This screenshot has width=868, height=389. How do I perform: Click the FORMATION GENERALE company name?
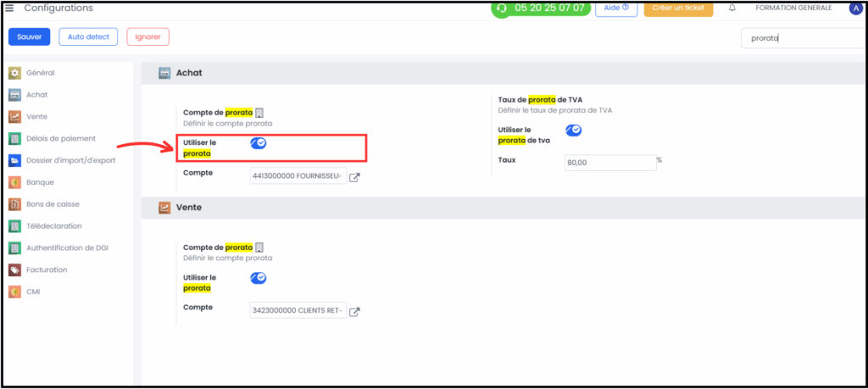click(793, 8)
